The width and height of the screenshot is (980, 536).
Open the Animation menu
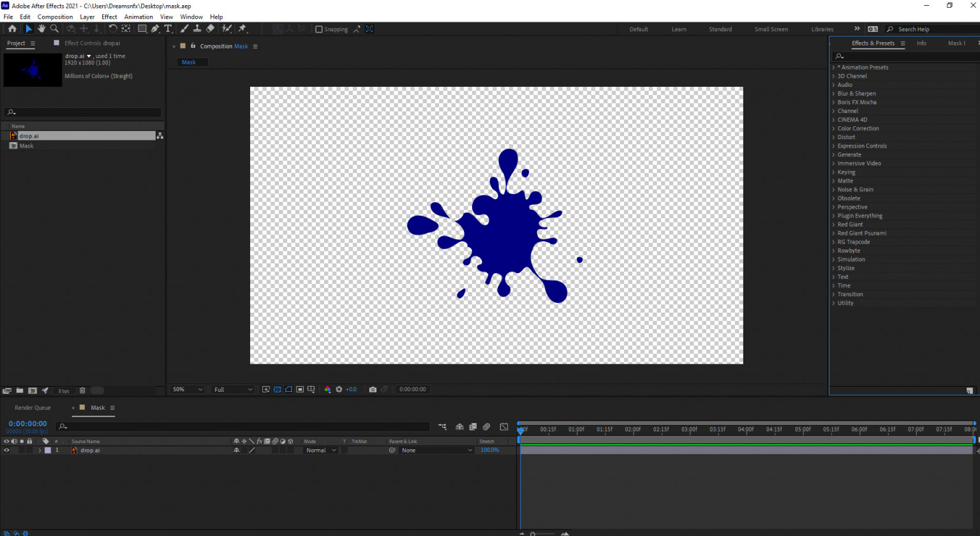[138, 17]
